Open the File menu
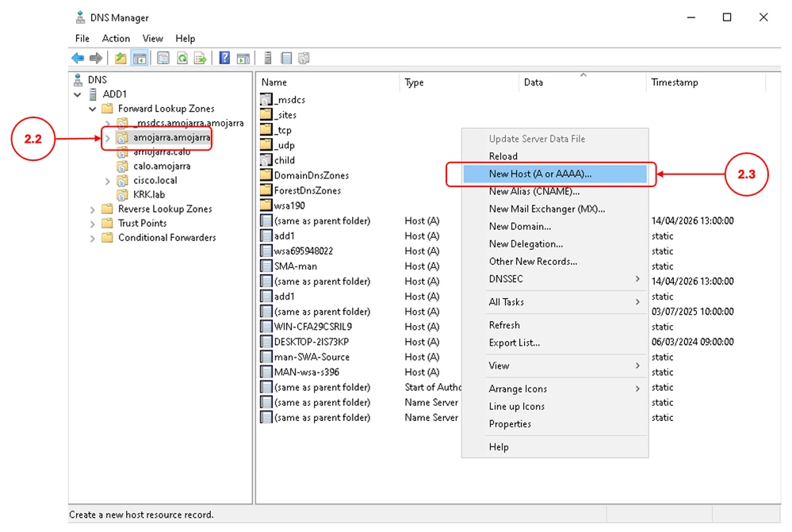The image size is (792, 532). pyautogui.click(x=82, y=38)
